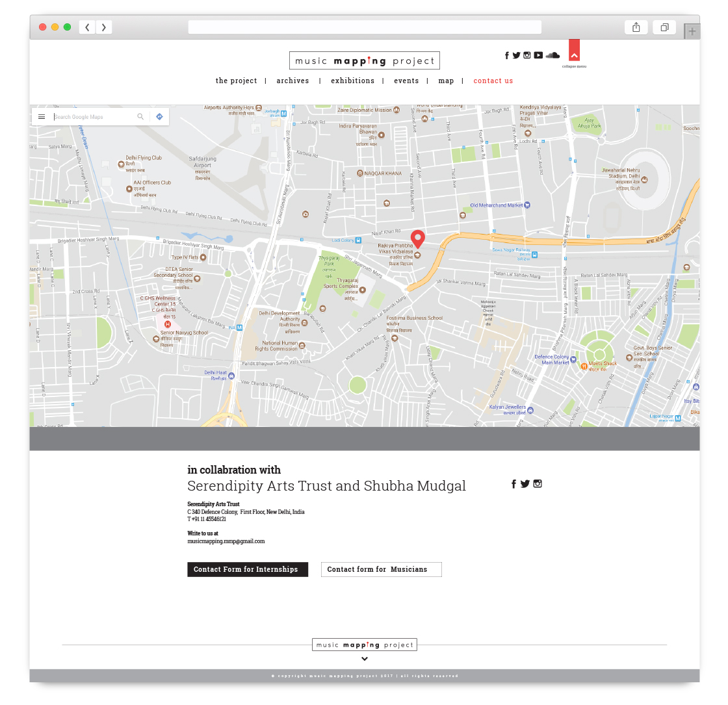This screenshot has height=705, width=728.
Task: Click the CGHS Wellness Center hospital marker
Action: coord(168,324)
